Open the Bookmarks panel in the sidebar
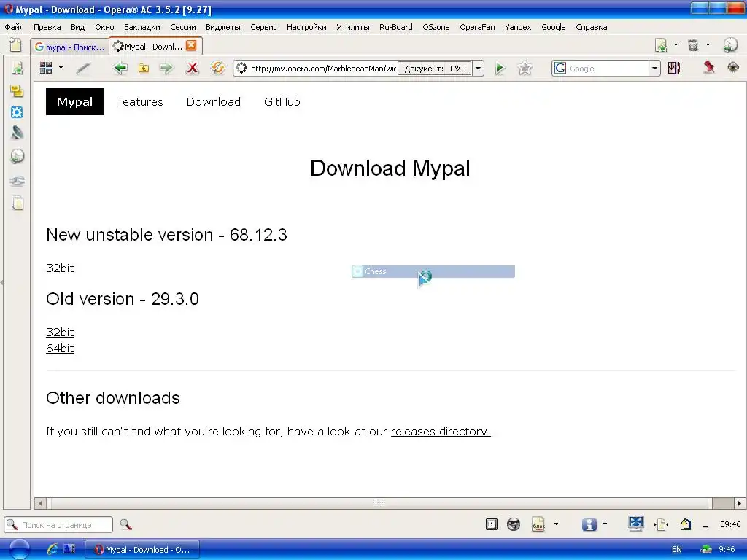The image size is (747, 560). coord(18,69)
